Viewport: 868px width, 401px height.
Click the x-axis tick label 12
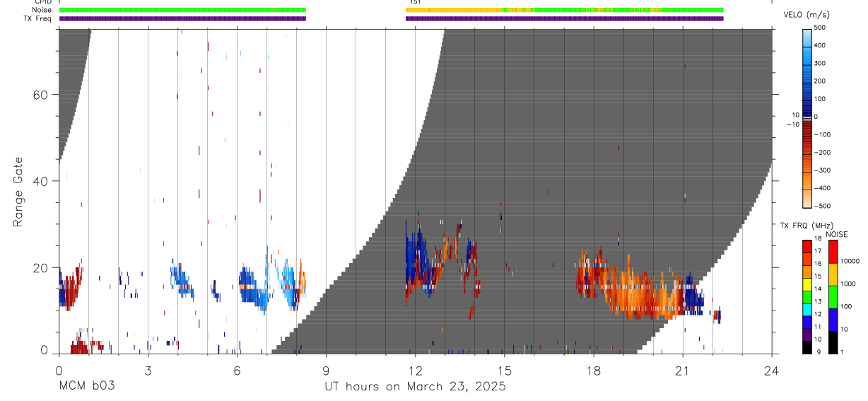coord(416,370)
